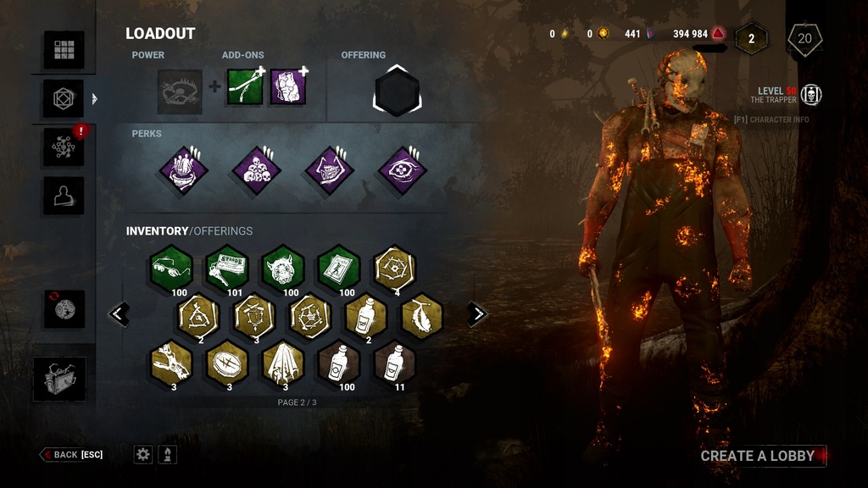
Task: Choose the feather offering in inventory
Action: click(422, 316)
